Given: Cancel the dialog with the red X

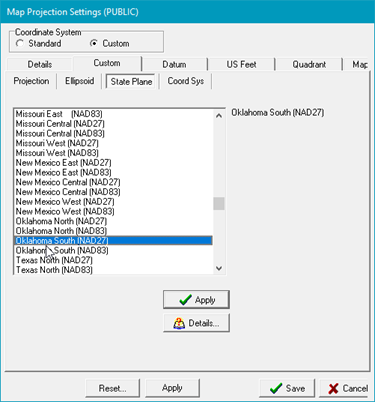Looking at the screenshot, I should (345, 388).
